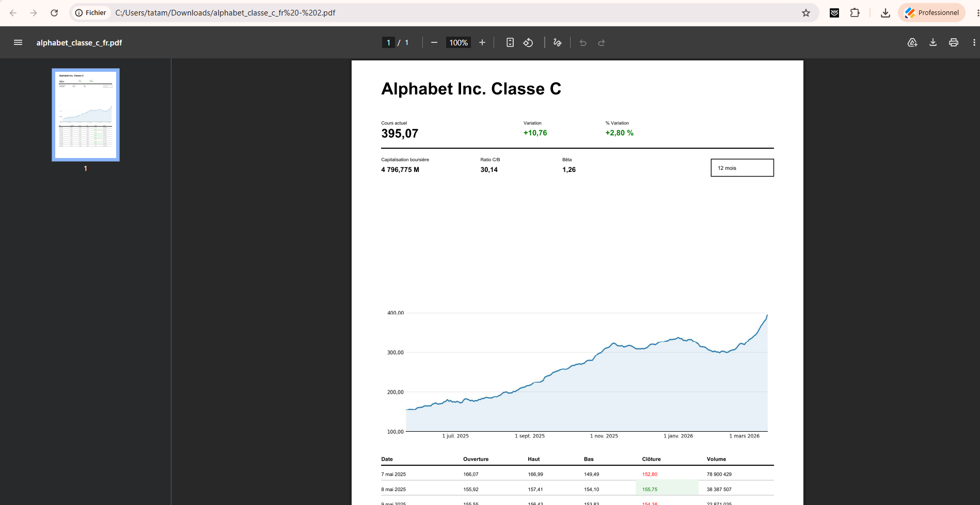
Task: Click the 1 mars 2026 axis date
Action: point(745,436)
